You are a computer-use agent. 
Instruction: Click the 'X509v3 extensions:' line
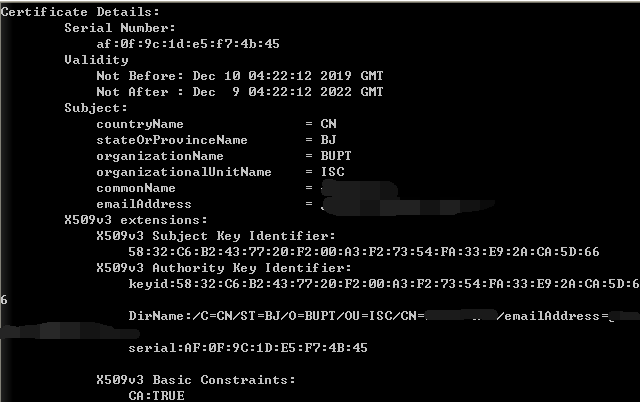click(136, 220)
